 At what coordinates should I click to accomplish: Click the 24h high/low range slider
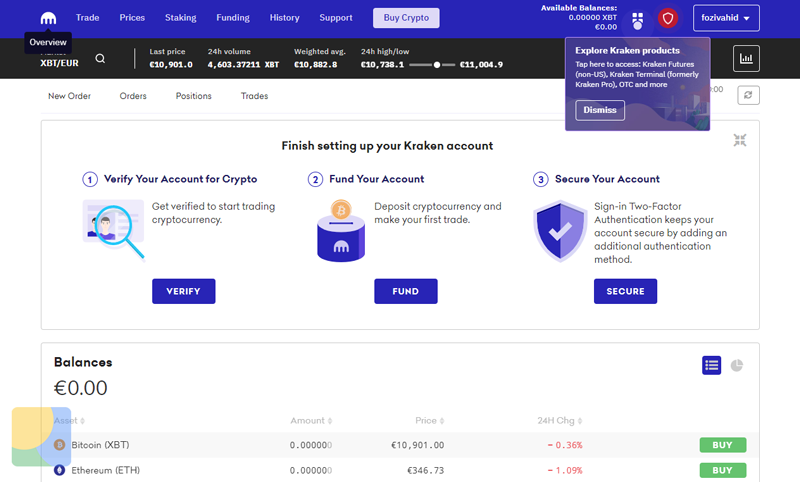(x=432, y=65)
